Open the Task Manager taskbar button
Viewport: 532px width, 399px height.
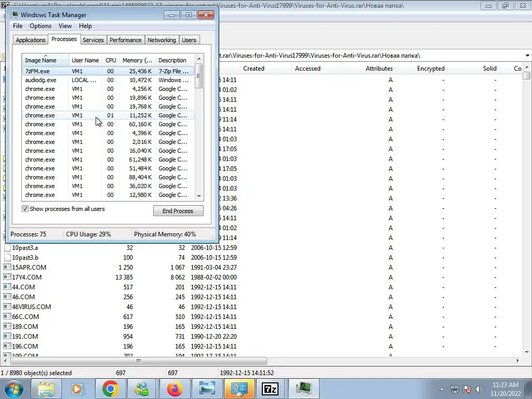303,389
